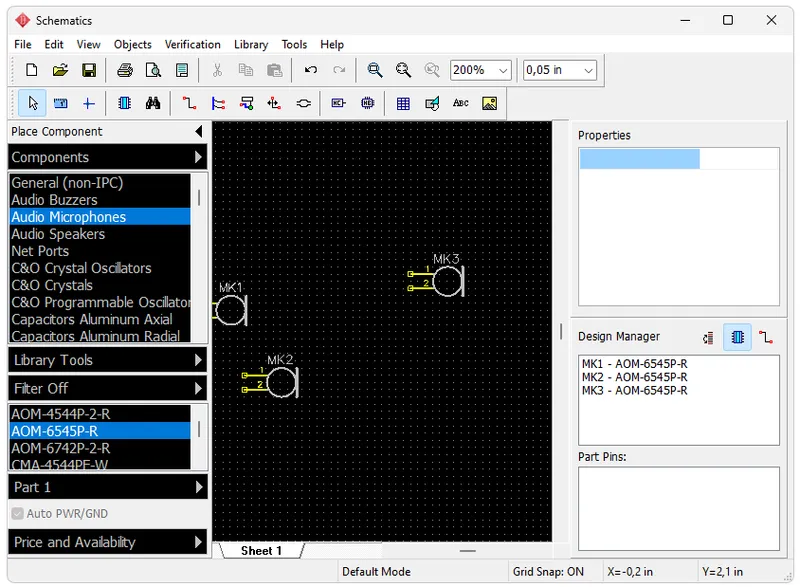Screen dimensions: 800x587
Task: Expand the Filter Off section
Action: point(108,389)
